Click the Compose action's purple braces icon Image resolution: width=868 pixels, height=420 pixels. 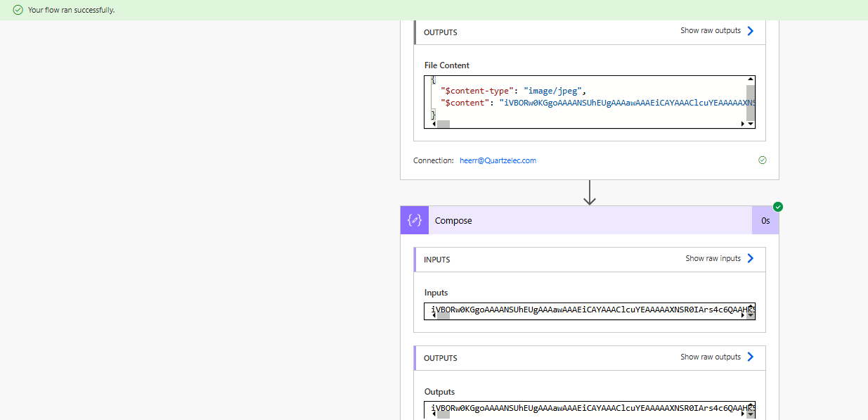[x=414, y=220]
